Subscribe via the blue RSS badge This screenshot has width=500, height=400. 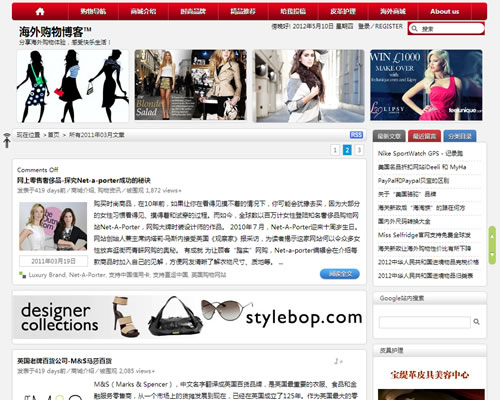pyautogui.click(x=356, y=135)
